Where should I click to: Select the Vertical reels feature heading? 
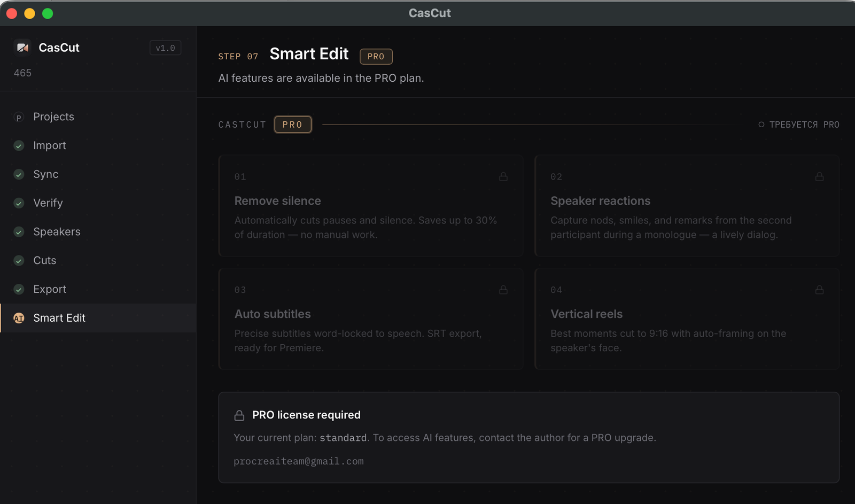(x=587, y=314)
